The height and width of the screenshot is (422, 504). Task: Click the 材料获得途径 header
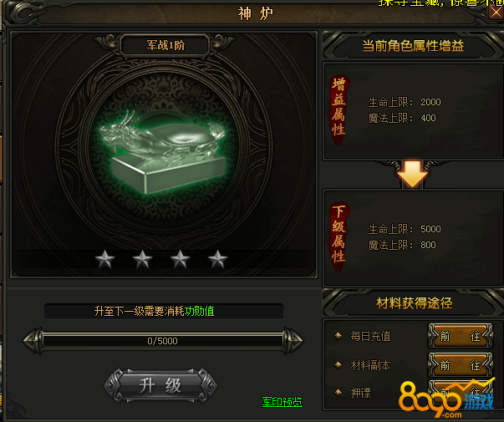(414, 303)
